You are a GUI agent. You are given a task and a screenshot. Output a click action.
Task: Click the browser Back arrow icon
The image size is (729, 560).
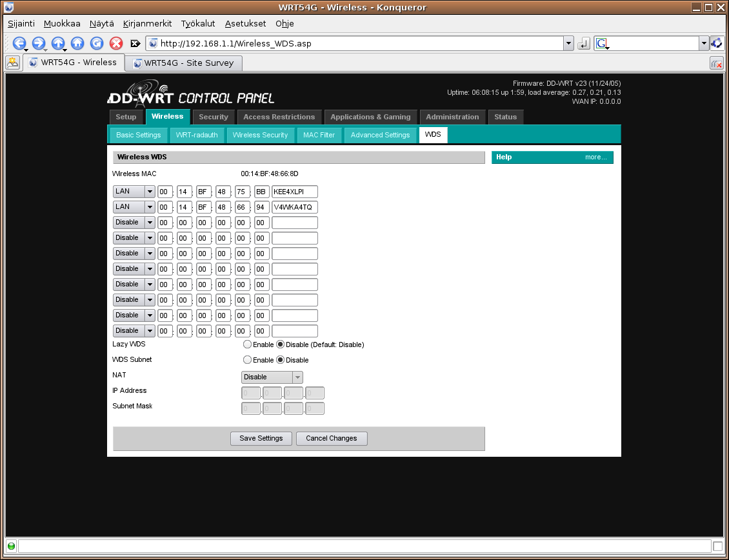pos(19,43)
